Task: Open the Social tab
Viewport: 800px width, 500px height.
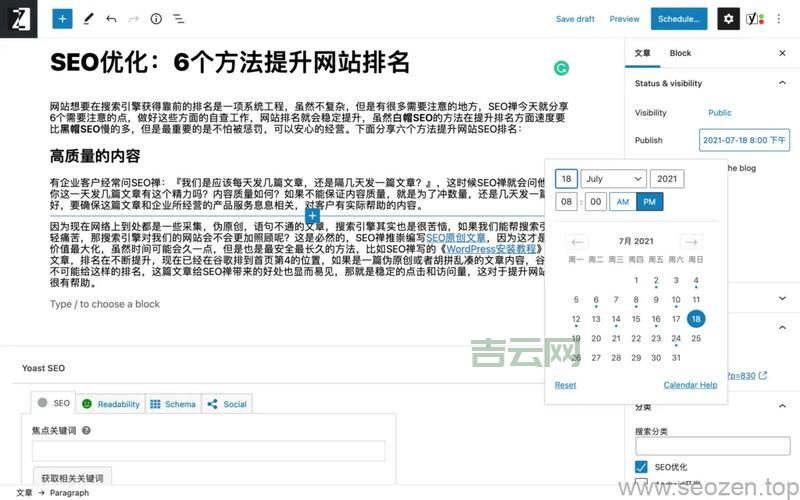Action: 227,404
